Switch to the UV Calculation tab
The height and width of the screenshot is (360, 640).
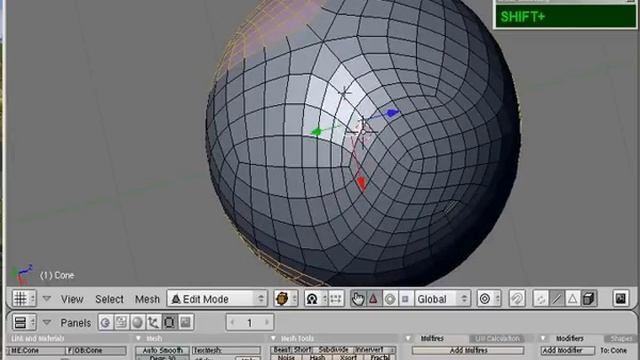pos(497,338)
